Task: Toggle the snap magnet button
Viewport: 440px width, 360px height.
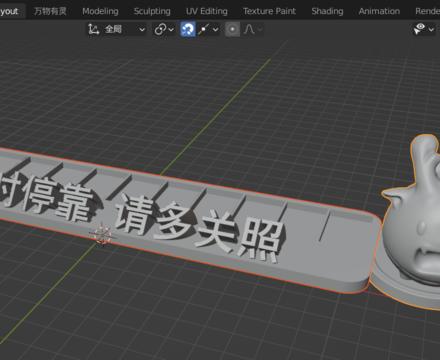Action: click(x=188, y=29)
